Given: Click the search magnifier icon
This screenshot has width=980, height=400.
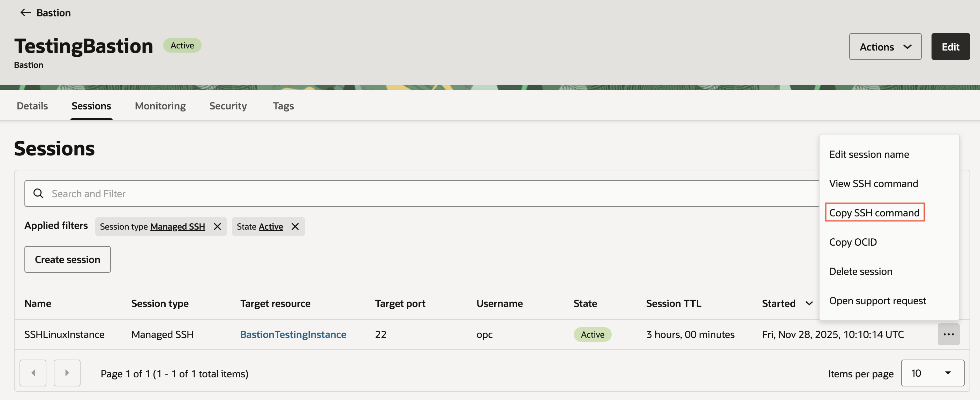Looking at the screenshot, I should (38, 193).
